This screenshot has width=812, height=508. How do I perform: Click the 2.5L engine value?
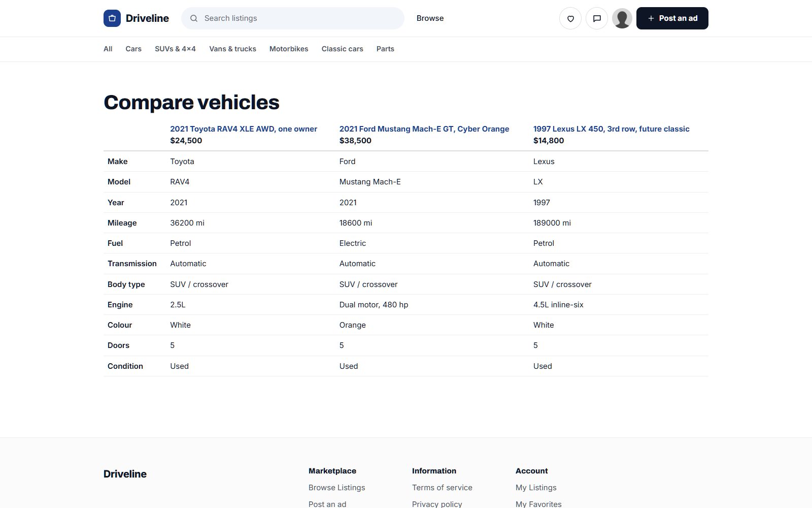tap(178, 305)
